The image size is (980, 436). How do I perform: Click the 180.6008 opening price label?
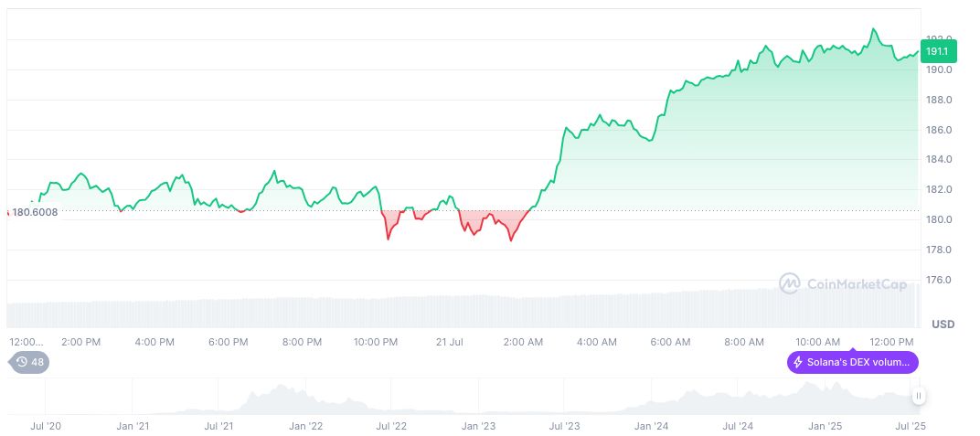(x=34, y=212)
